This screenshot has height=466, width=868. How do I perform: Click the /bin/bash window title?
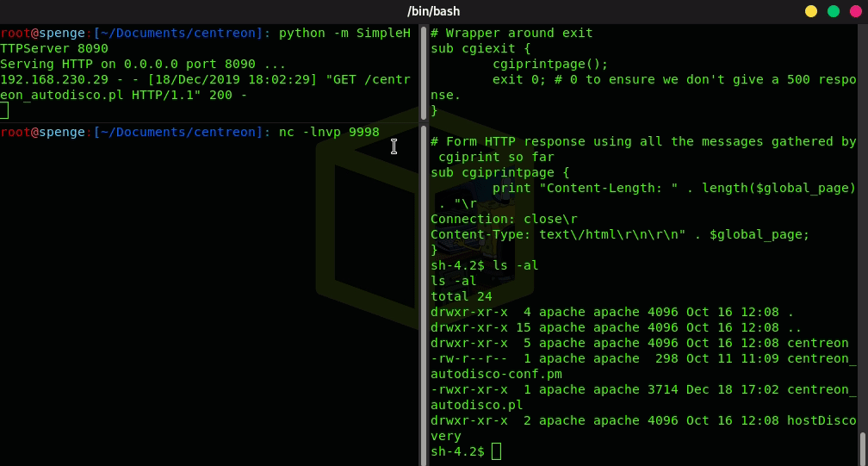point(433,11)
